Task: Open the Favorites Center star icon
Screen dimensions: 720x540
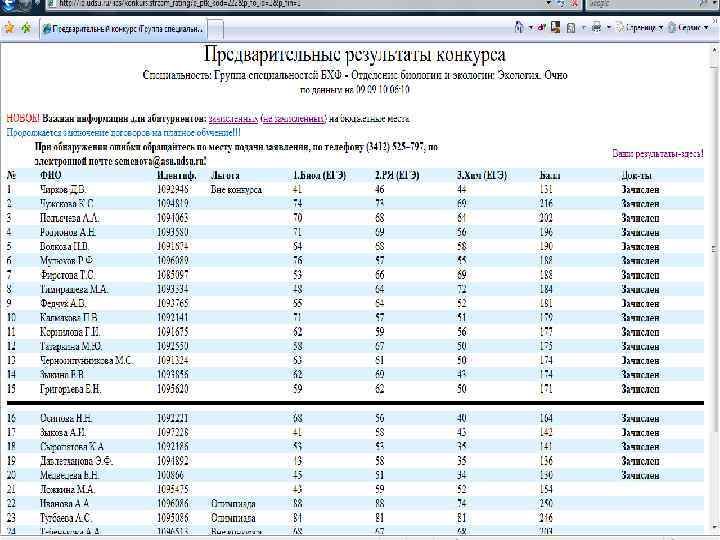Action: pyautogui.click(x=9, y=28)
